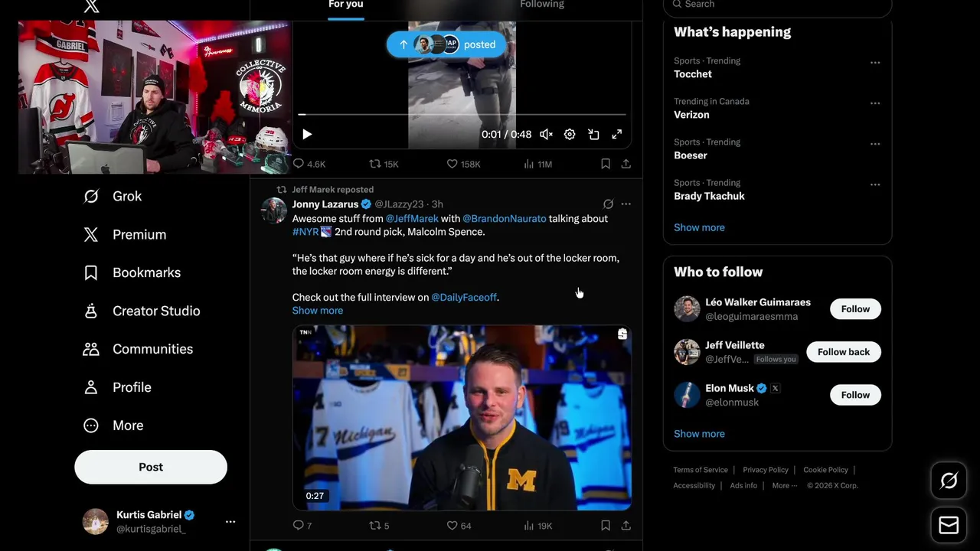Viewport: 980px width, 551px height.
Task: Follow back Jeff Veillette
Action: click(844, 352)
